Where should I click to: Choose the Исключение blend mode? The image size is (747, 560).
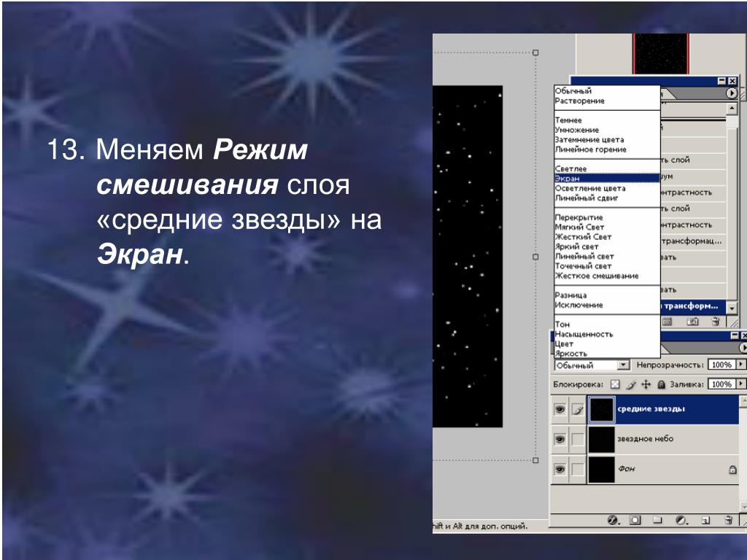click(x=606, y=305)
